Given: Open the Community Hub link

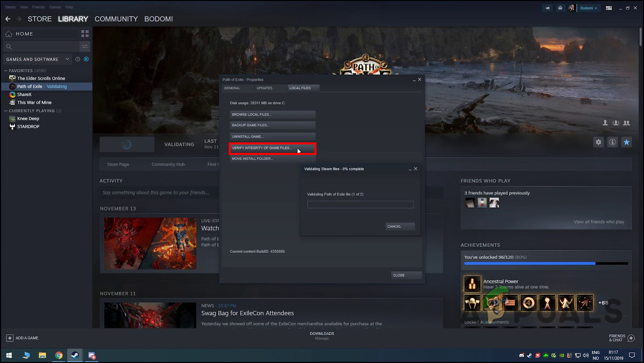Looking at the screenshot, I should point(168,164).
